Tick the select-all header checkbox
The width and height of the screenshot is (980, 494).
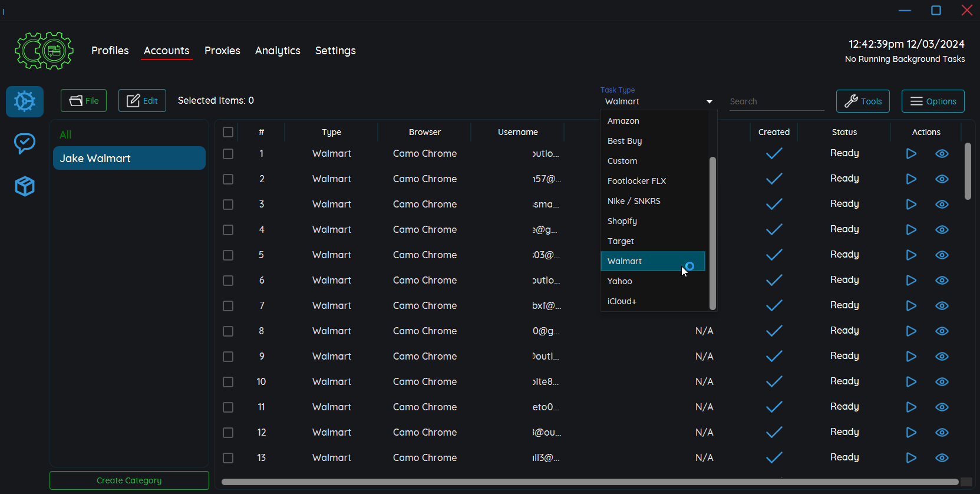pos(228,132)
